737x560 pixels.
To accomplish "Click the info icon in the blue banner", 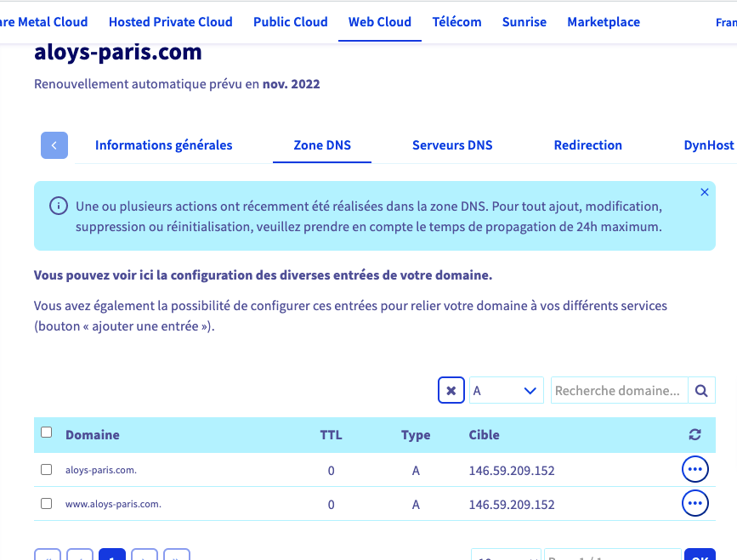I will pos(58,206).
